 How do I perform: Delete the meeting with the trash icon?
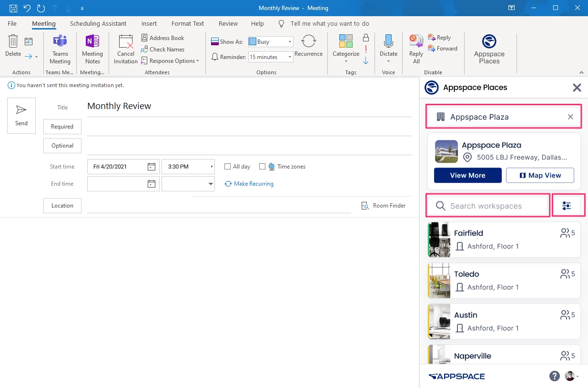pyautogui.click(x=13, y=46)
